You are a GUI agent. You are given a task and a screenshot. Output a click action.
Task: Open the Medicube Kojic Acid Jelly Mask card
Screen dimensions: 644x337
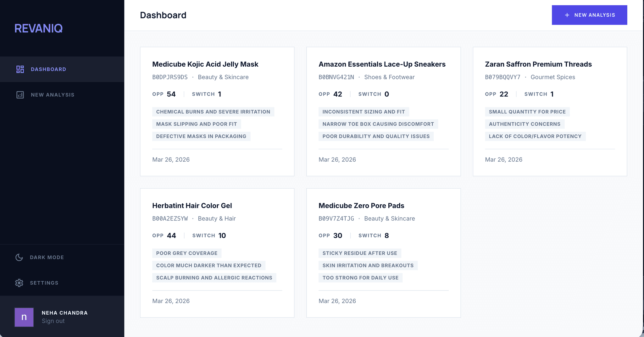click(x=217, y=112)
